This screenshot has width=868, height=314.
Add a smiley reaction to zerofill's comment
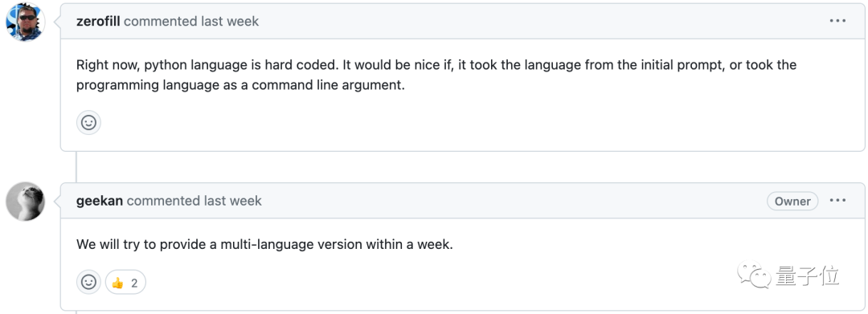(x=88, y=122)
